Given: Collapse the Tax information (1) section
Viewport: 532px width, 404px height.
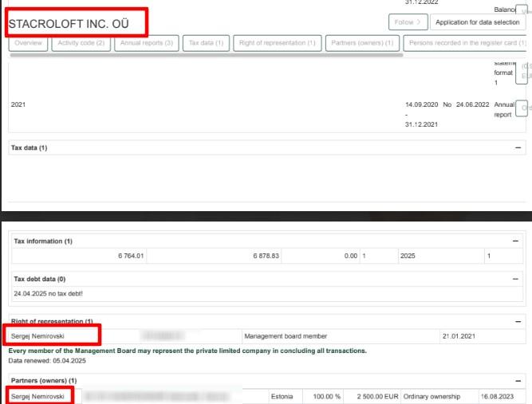Looking at the screenshot, I should pyautogui.click(x=515, y=241).
